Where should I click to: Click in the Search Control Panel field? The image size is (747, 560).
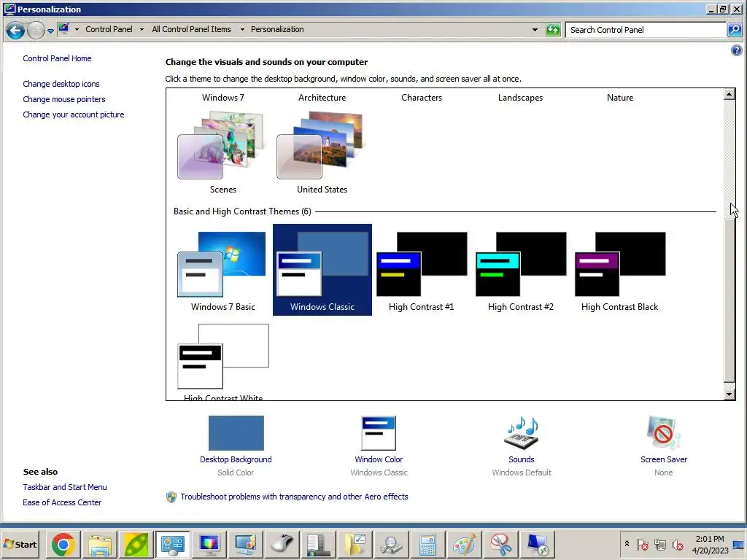[646, 30]
